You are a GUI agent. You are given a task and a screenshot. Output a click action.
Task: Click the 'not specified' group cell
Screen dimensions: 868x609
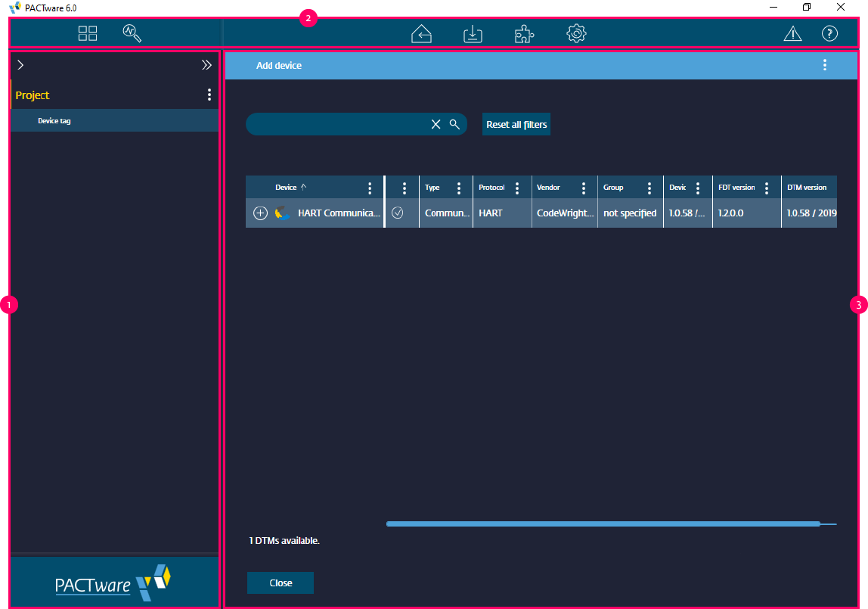630,213
